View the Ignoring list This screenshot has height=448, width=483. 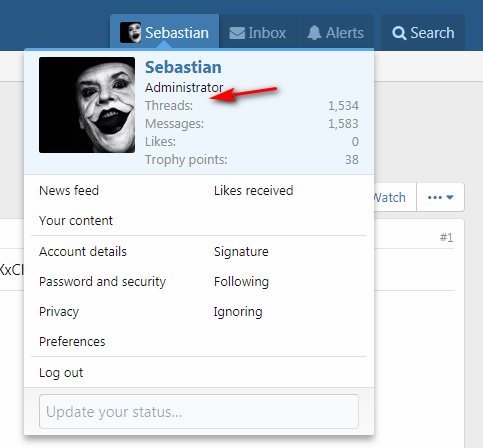tap(238, 312)
